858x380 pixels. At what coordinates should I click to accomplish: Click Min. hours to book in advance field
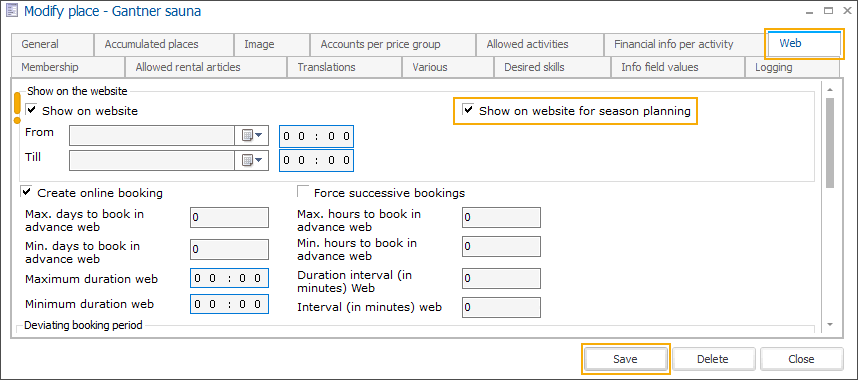pyautogui.click(x=501, y=246)
